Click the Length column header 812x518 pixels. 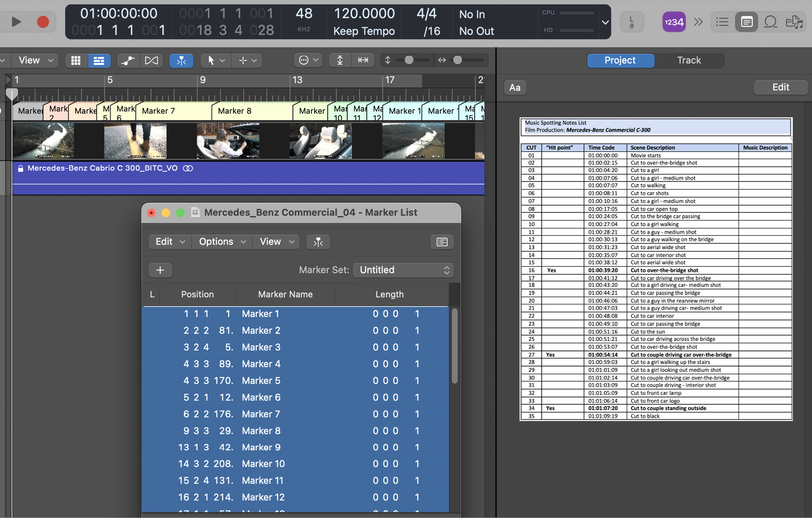pos(390,294)
